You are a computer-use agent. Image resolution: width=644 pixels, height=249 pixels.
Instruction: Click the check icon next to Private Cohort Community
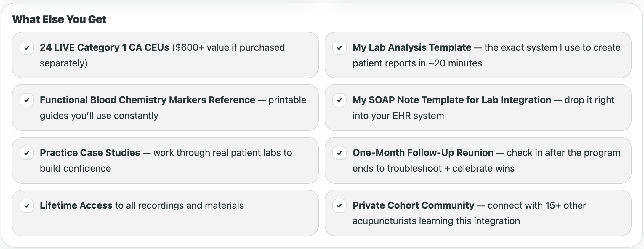(339, 206)
